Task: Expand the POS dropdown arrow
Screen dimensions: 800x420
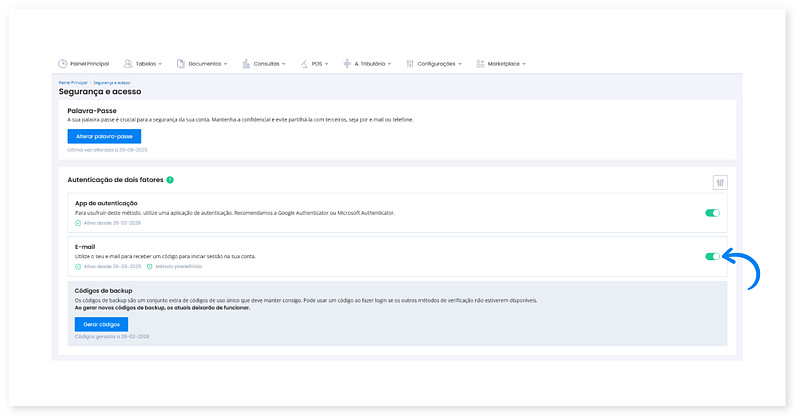Action: pyautogui.click(x=327, y=64)
